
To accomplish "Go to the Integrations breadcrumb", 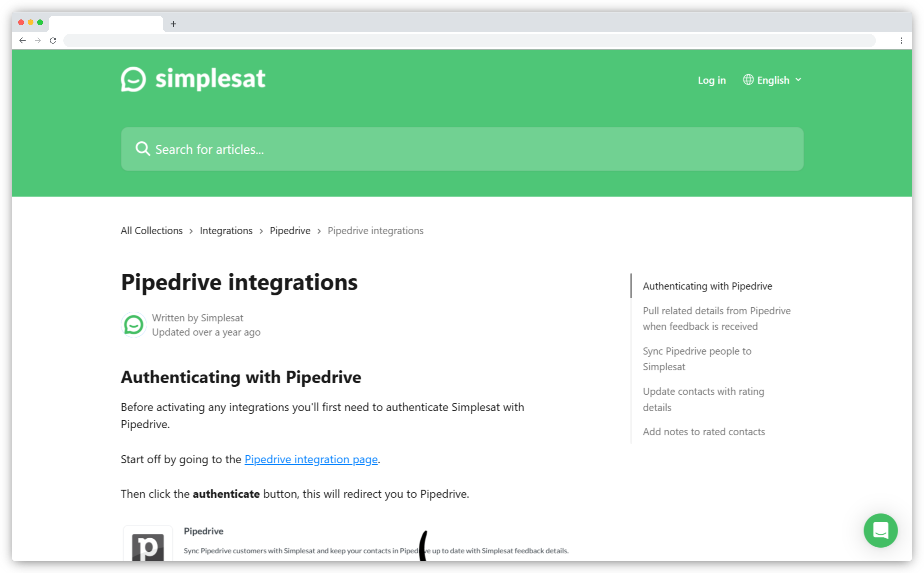I will click(226, 231).
